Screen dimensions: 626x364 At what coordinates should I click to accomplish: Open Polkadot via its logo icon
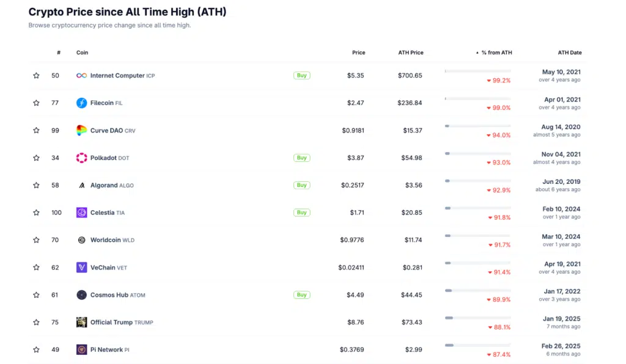pos(81,158)
